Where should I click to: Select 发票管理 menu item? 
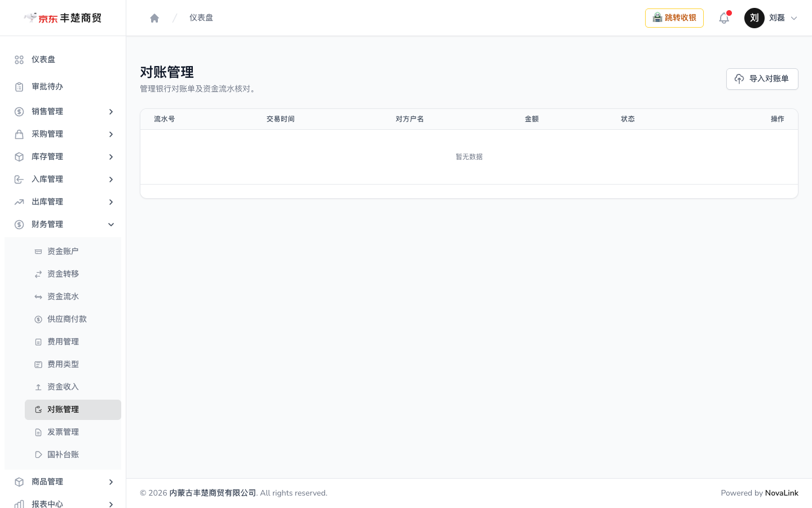click(73, 432)
